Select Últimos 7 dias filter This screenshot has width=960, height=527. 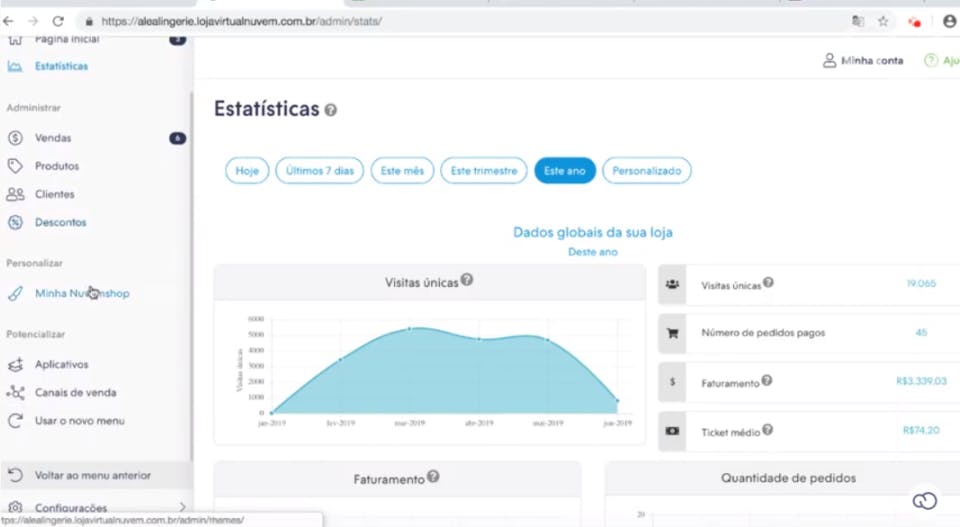click(x=320, y=171)
